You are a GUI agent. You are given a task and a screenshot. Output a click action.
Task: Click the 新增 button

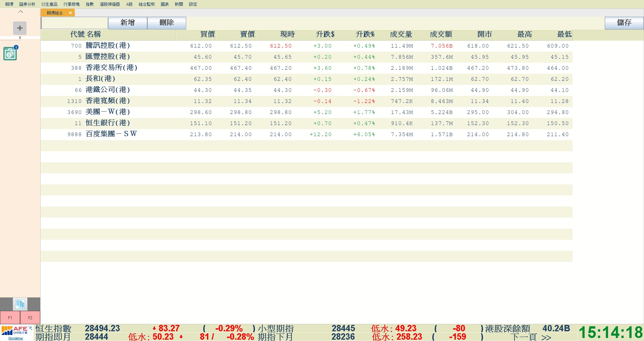[x=127, y=23]
